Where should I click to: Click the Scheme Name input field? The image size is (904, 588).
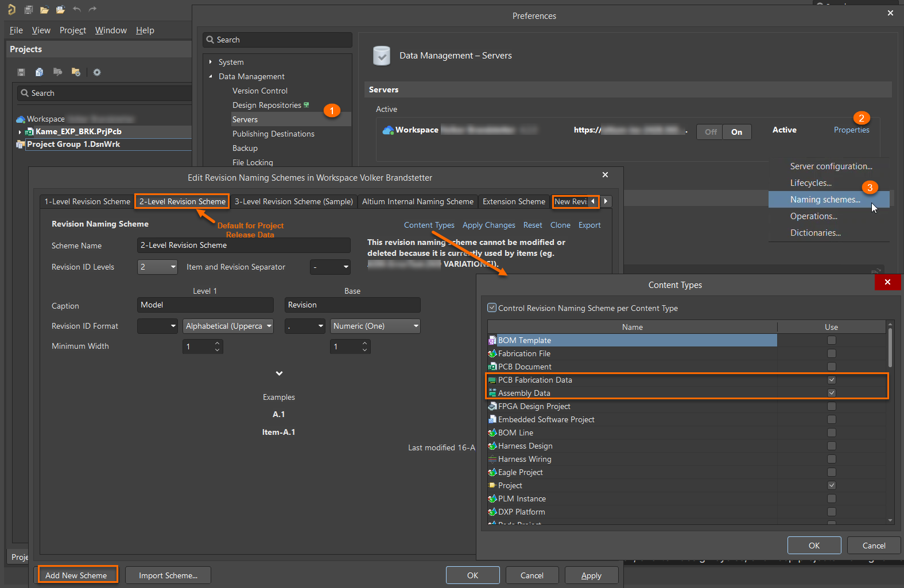[x=243, y=246]
